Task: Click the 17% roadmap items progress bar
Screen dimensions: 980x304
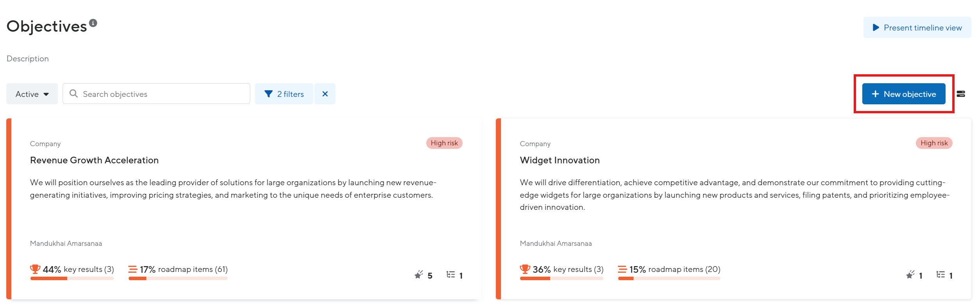Action: tap(178, 278)
